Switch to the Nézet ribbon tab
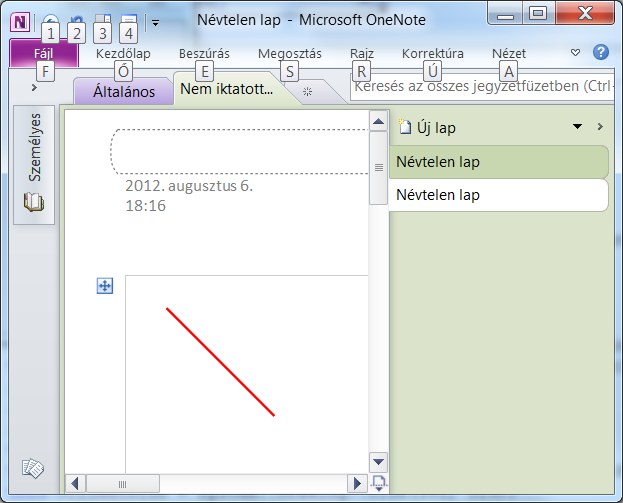The image size is (623, 503). click(x=509, y=54)
